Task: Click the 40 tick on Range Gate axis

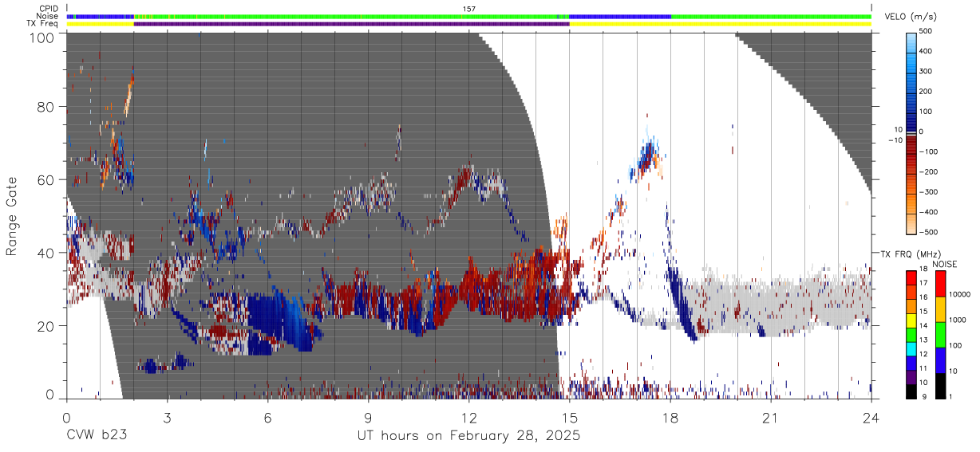Action: pos(46,253)
